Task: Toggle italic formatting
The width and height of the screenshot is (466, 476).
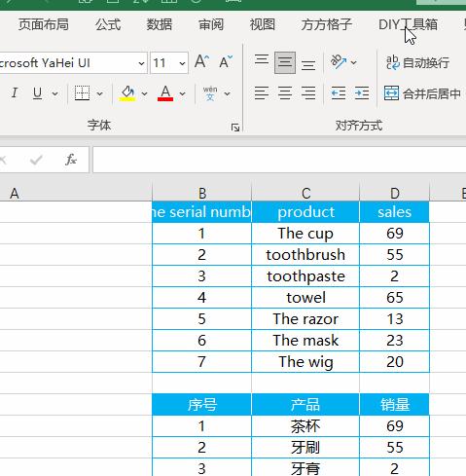Action: pos(14,93)
